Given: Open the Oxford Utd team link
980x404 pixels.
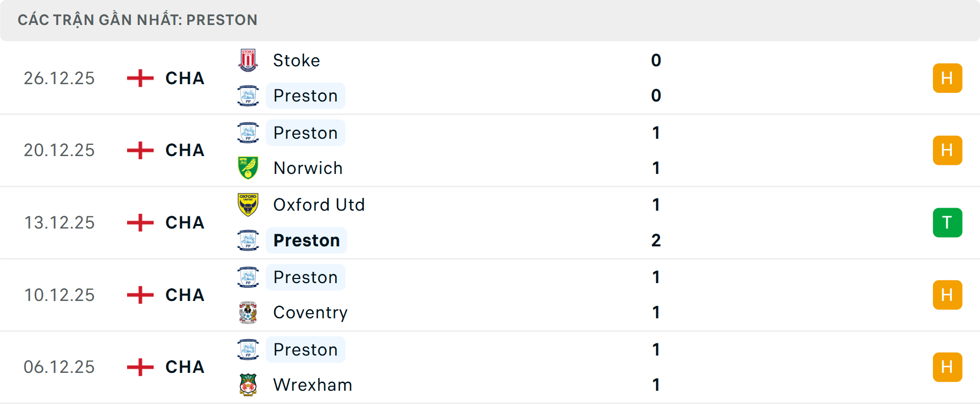Looking at the screenshot, I should (x=319, y=205).
